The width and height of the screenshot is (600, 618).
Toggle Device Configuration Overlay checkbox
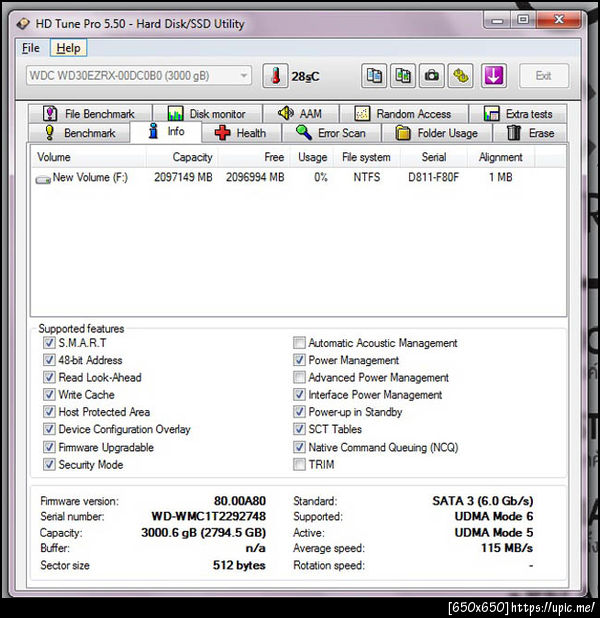(49, 429)
